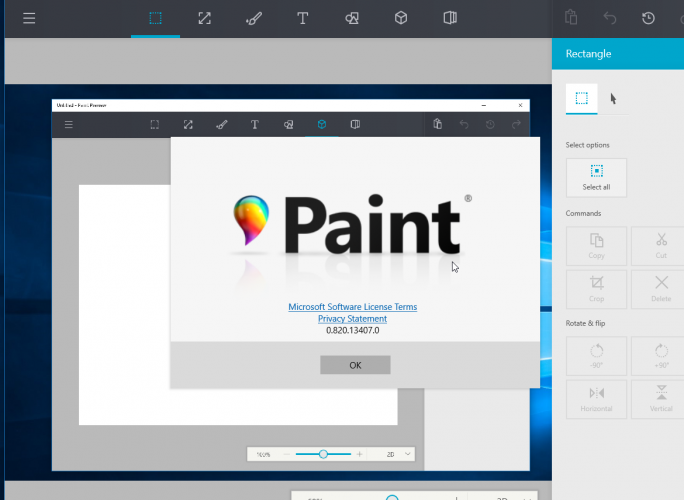
Task: Flip the selection with the Horizontal button
Action: tap(596, 399)
